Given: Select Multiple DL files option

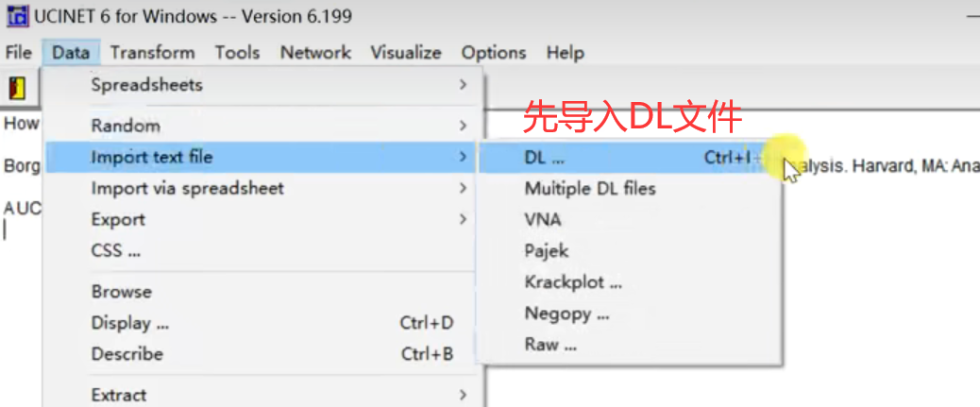Looking at the screenshot, I should point(630,188).
